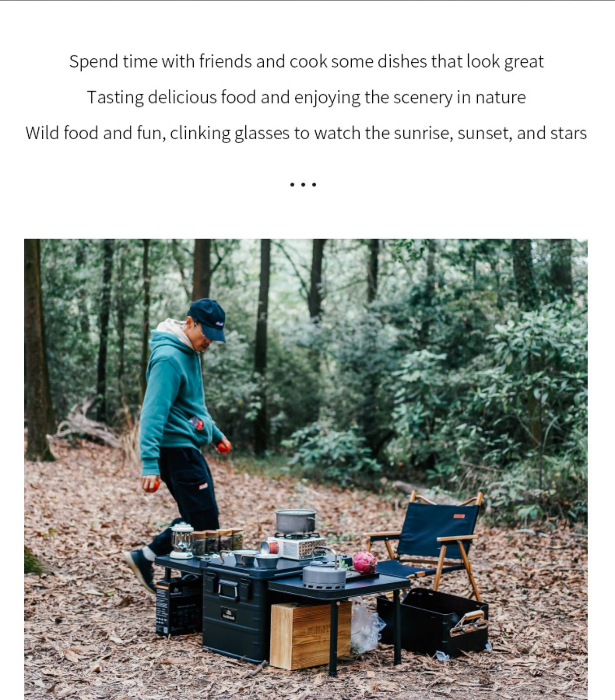This screenshot has height=700, width=615.
Task: Click the product box beside storage case
Action: [178, 605]
